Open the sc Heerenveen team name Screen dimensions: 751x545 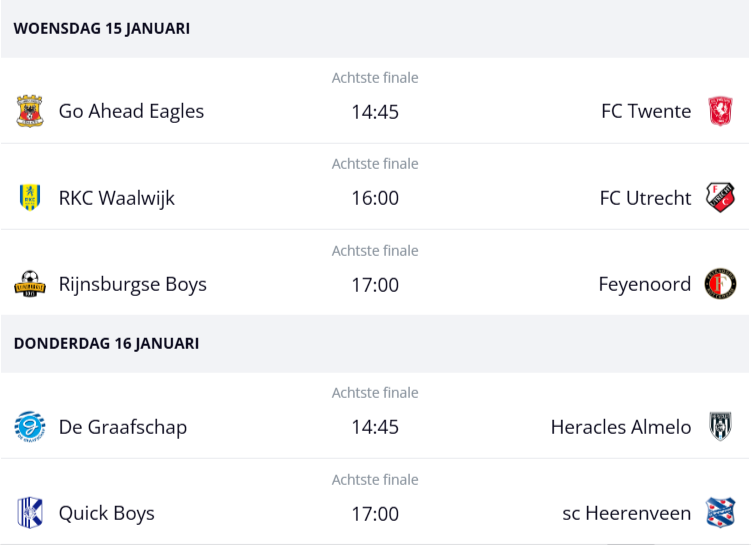click(627, 513)
